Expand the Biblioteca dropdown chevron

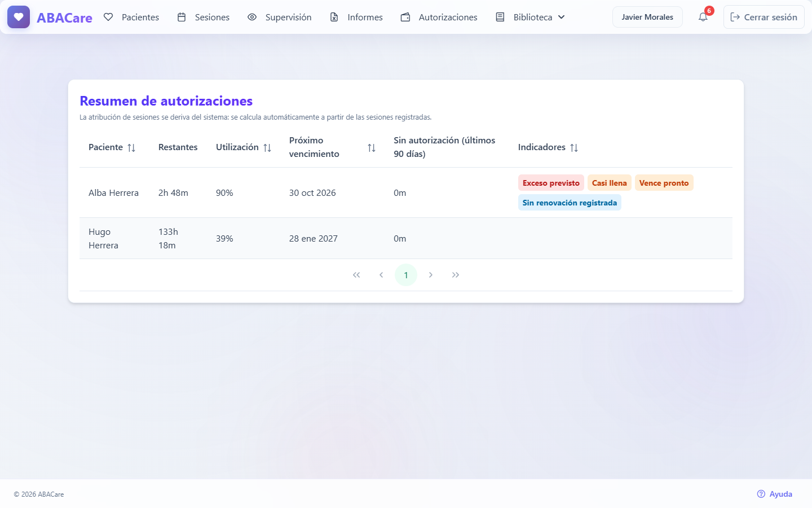coord(562,17)
